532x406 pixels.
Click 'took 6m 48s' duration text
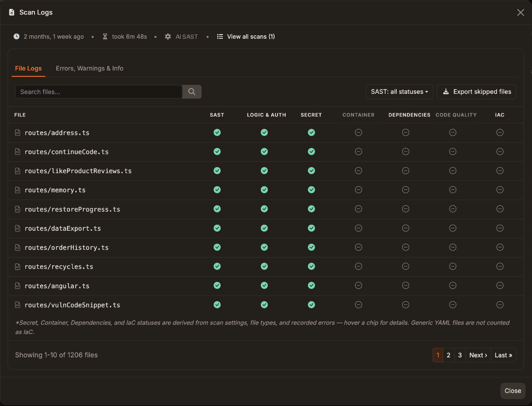coord(129,37)
